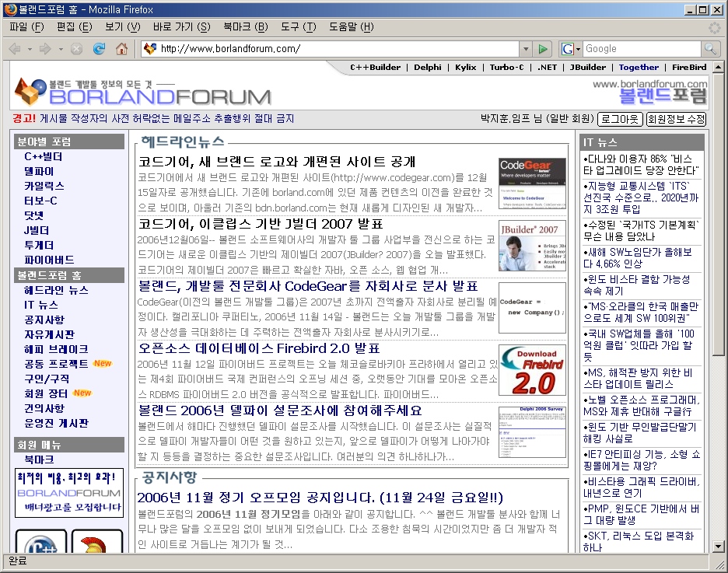Viewport: 728px width, 573px height.
Task: Click the Reload page icon
Action: coord(99,49)
